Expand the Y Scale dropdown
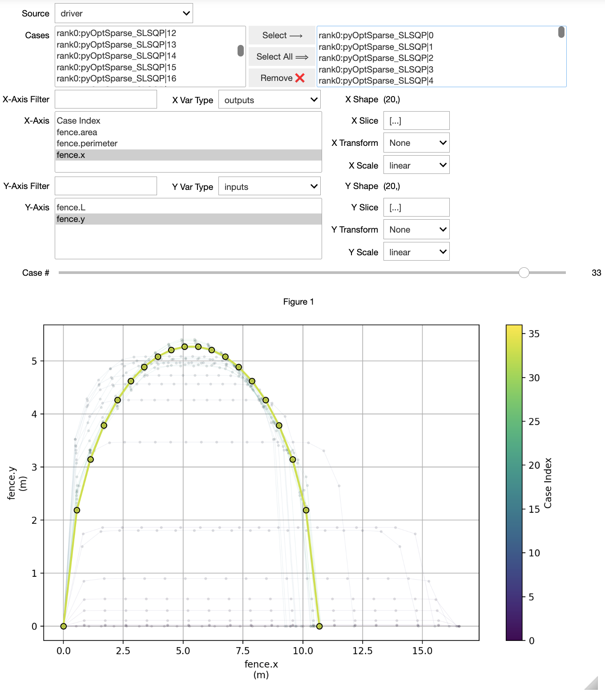Screen dimensions: 605x700 click(x=416, y=252)
